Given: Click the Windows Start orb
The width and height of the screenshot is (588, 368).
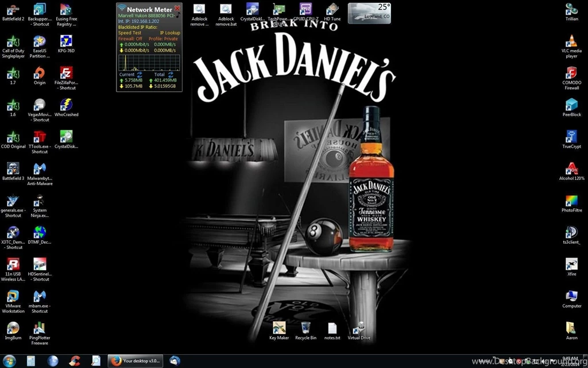Looking at the screenshot, I should point(9,361).
